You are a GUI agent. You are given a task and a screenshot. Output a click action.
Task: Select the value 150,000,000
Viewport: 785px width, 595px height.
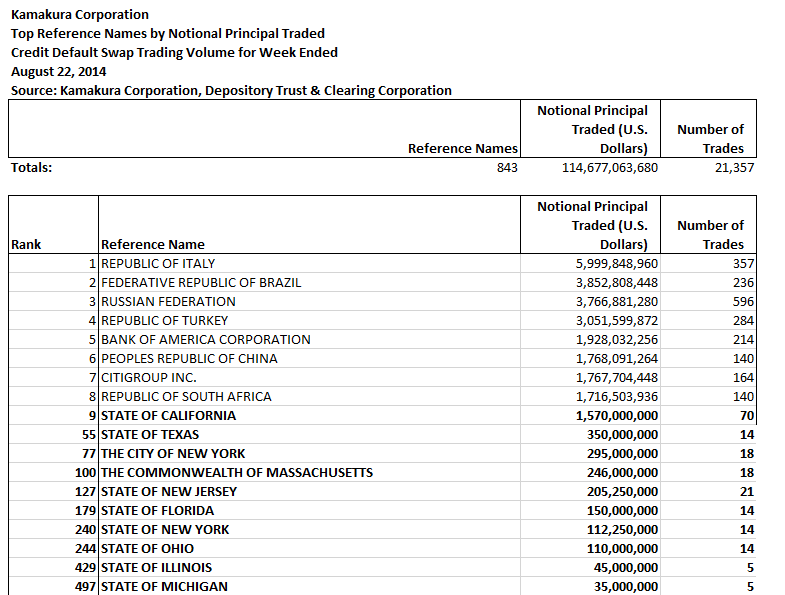coord(623,511)
